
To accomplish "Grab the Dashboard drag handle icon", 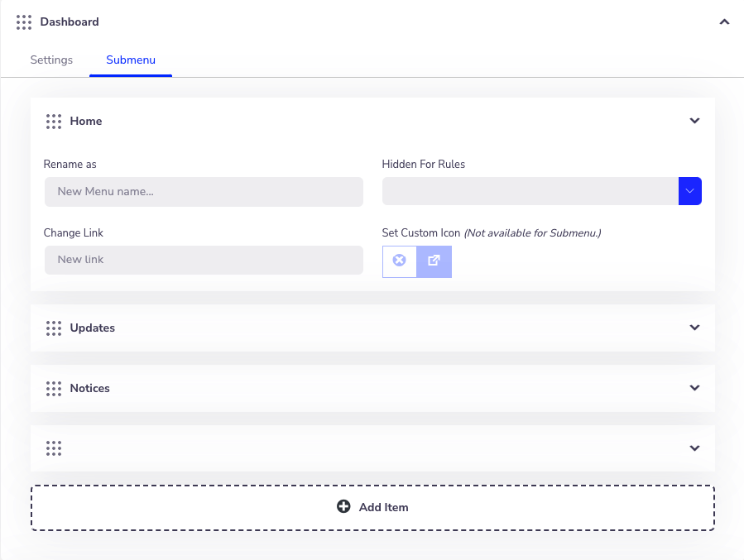I will click(x=24, y=22).
